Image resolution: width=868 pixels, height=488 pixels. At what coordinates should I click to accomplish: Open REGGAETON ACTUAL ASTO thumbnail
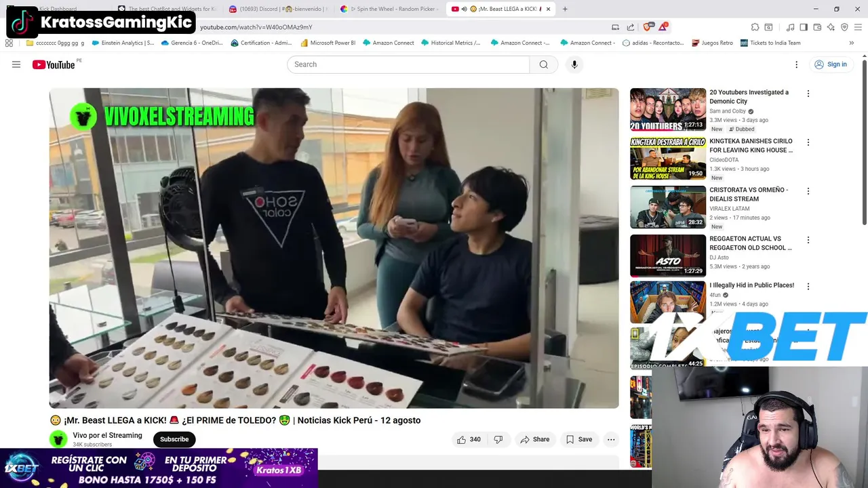tap(668, 256)
